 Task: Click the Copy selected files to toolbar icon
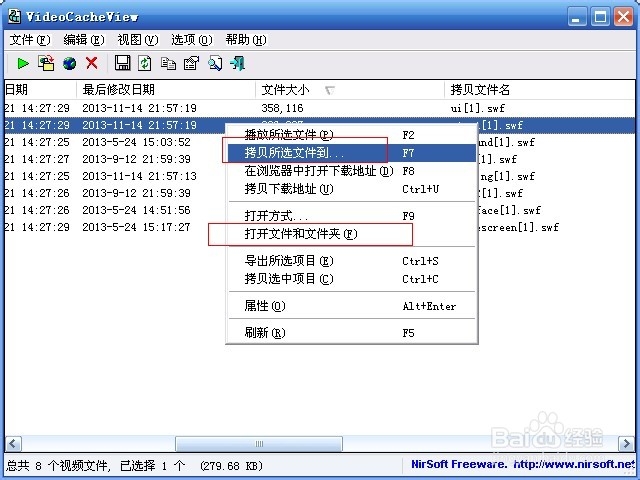pyautogui.click(x=46, y=63)
